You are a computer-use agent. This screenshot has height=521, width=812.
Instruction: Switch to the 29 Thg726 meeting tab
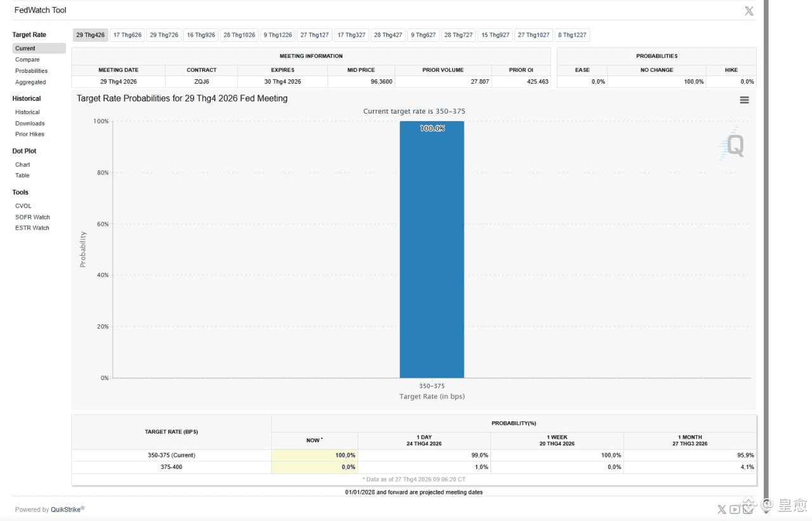[x=164, y=35]
